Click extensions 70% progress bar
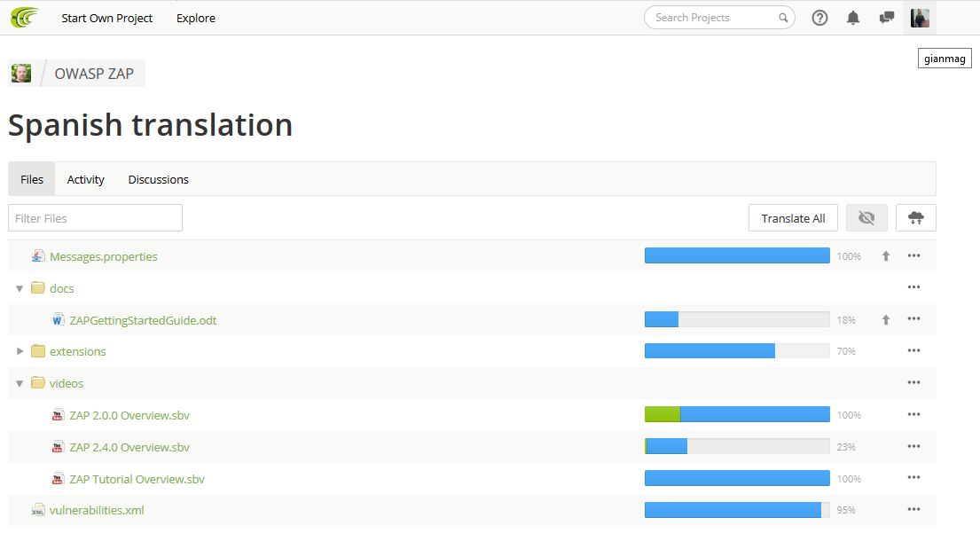Image resolution: width=980 pixels, height=541 pixels. click(x=737, y=350)
